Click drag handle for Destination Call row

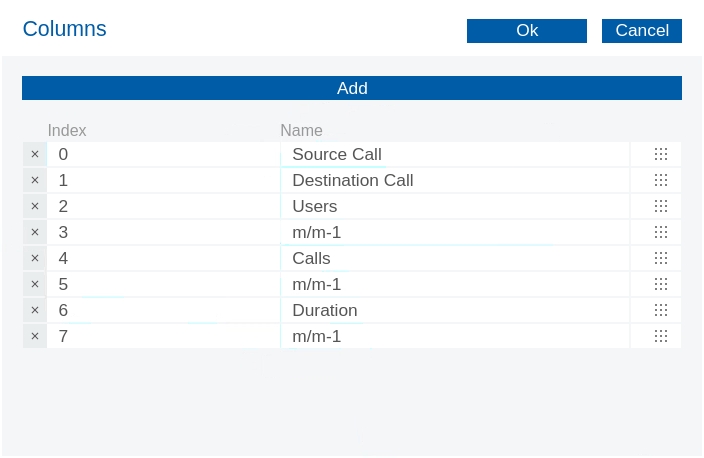(660, 180)
